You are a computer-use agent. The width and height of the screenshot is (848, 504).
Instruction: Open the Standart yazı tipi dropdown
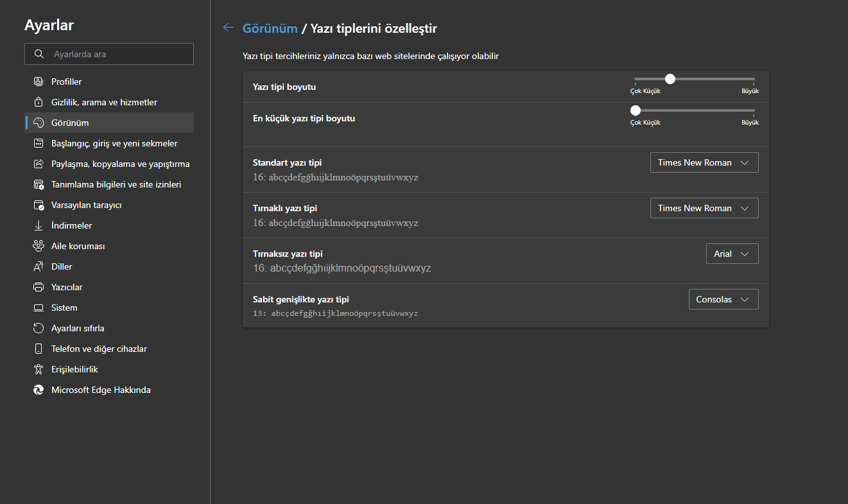point(704,162)
